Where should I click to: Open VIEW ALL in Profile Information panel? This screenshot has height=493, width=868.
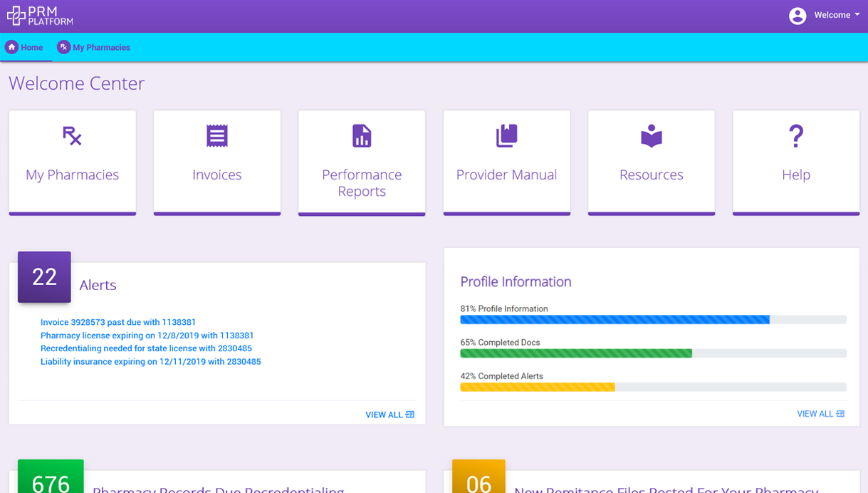(820, 413)
